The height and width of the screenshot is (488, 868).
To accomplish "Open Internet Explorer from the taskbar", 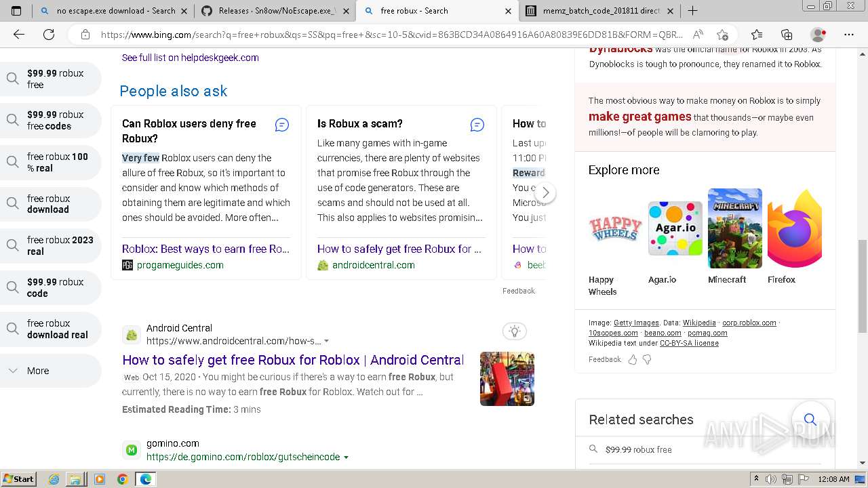I will [54, 479].
